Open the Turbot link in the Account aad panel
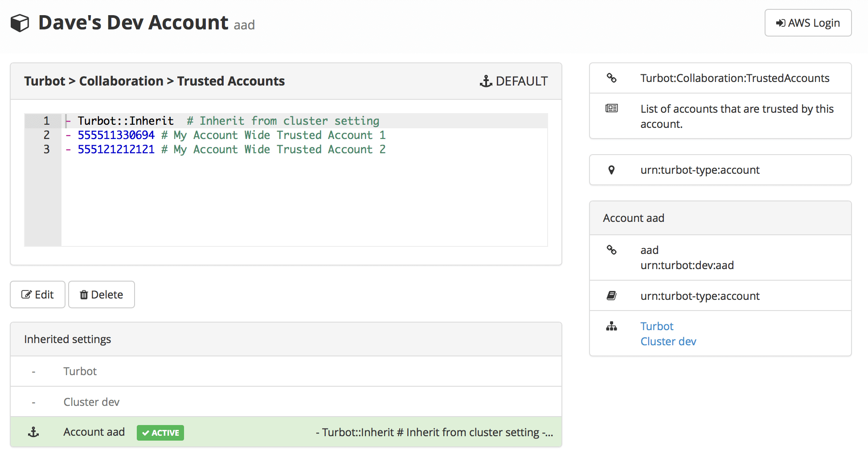 coord(657,326)
